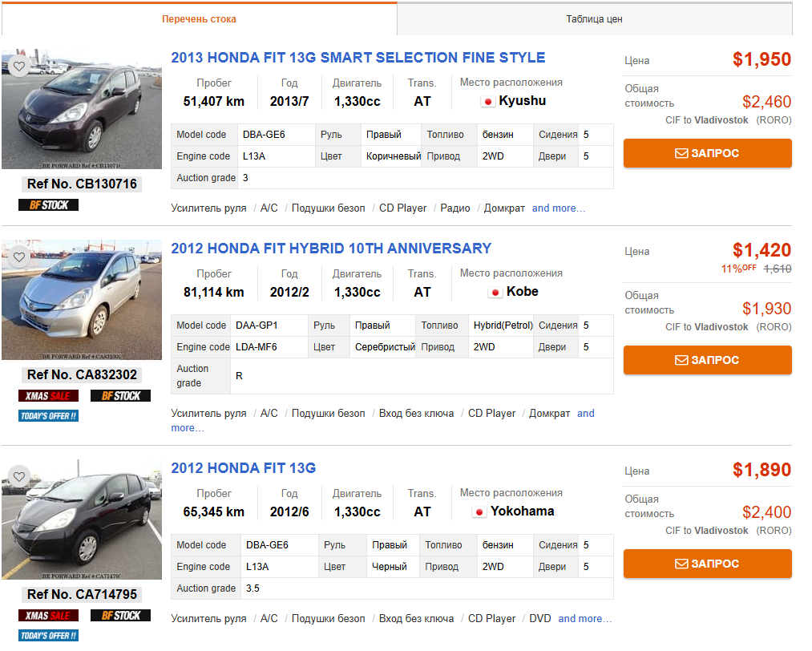Click TODAY'S OFFER badge under Ref CA714795

49,636
